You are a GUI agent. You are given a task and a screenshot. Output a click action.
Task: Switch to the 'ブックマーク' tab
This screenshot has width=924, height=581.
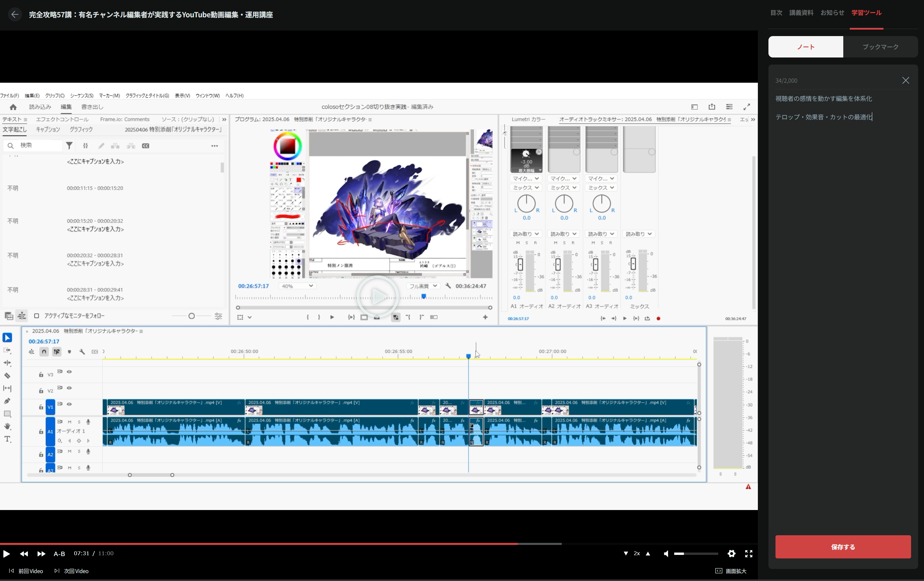click(x=880, y=47)
